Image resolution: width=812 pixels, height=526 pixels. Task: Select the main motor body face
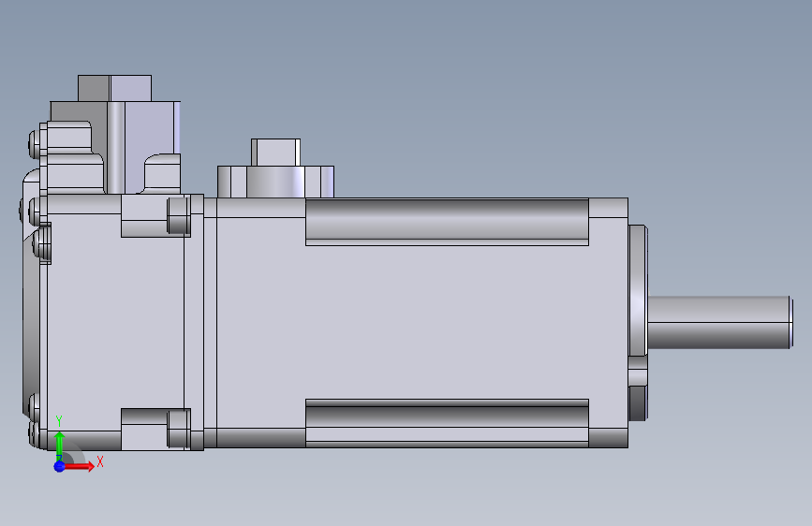coord(422,322)
